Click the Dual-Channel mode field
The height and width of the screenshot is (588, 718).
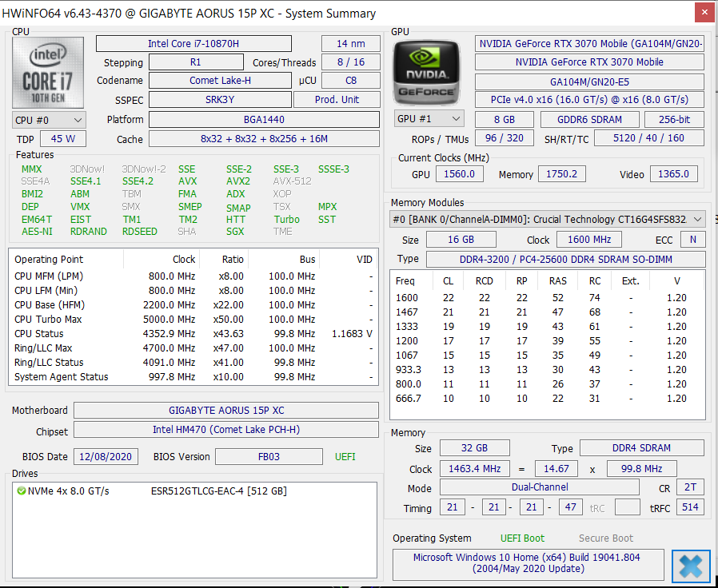tap(540, 487)
